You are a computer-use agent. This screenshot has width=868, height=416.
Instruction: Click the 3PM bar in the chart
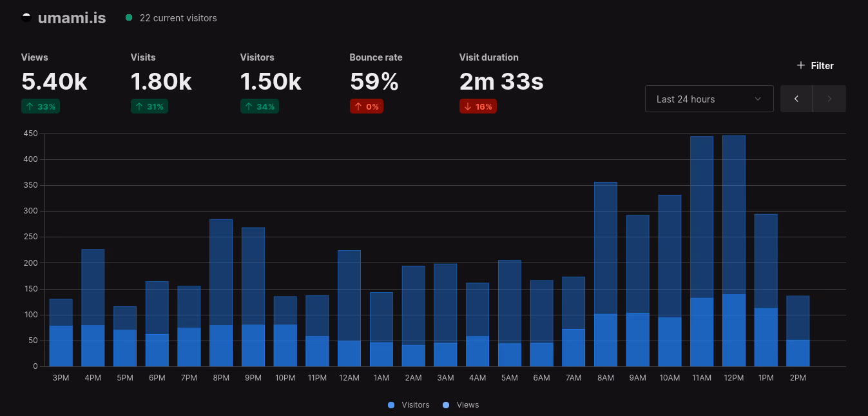pos(61,333)
